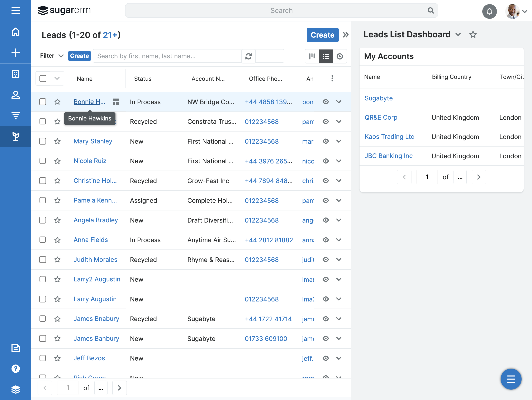Check the Anna Fields row checkbox
Image resolution: width=532 pixels, height=400 pixels.
tap(43, 240)
